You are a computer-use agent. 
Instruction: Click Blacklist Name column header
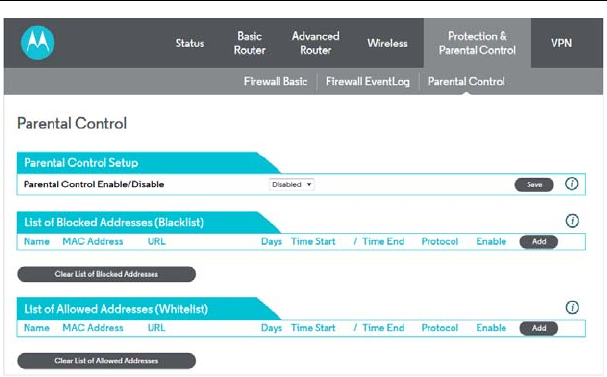37,242
